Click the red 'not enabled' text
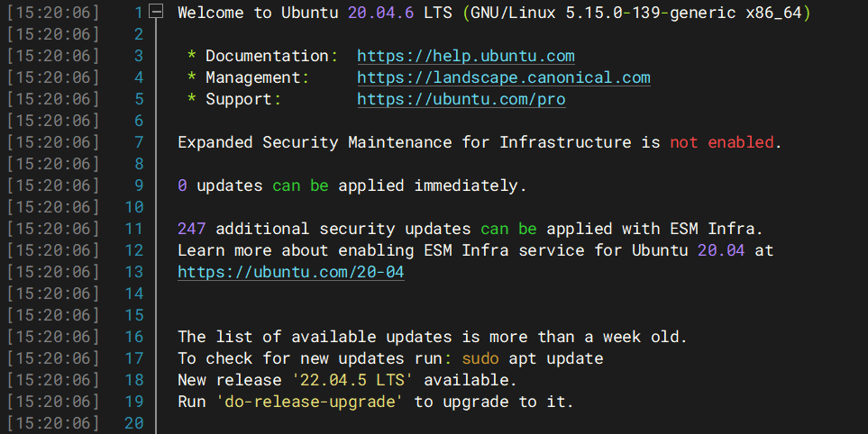Viewport: 868px width, 434px height. tap(721, 142)
